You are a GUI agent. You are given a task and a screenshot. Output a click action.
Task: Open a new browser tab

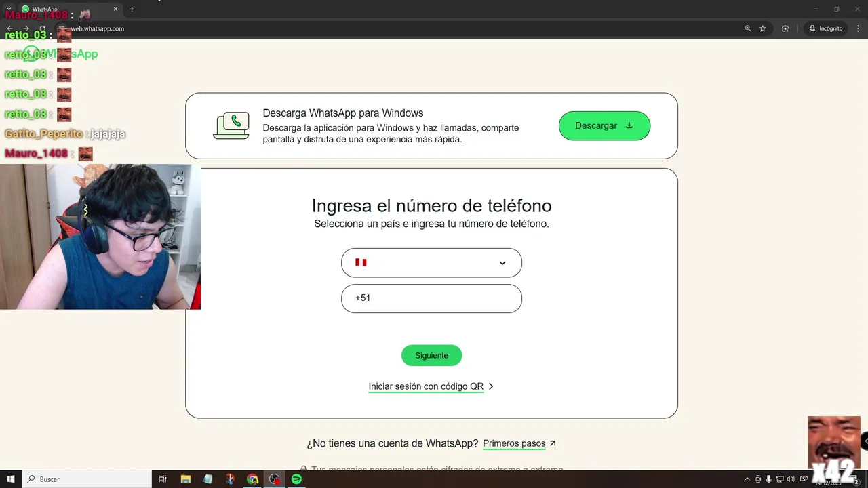(x=132, y=9)
